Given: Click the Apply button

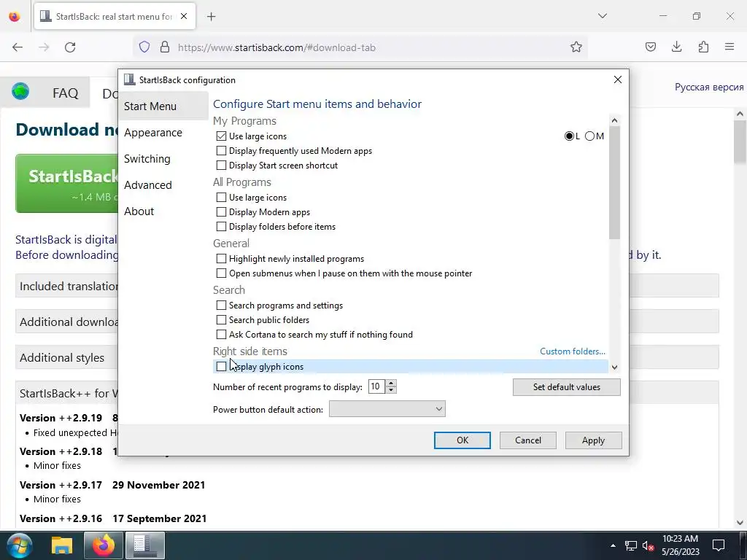Looking at the screenshot, I should [x=593, y=440].
